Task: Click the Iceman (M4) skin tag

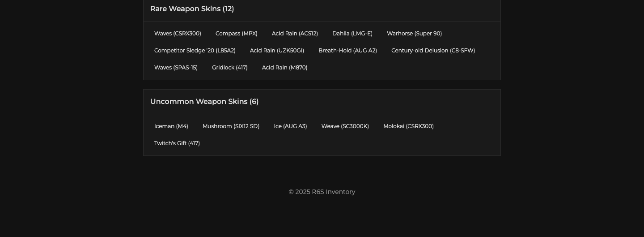Action: (x=171, y=126)
